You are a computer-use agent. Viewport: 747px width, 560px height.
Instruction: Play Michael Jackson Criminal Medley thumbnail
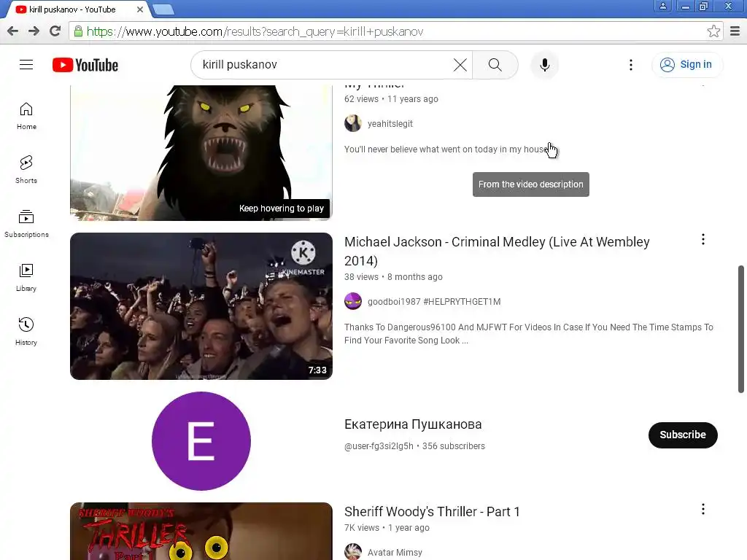tap(201, 306)
